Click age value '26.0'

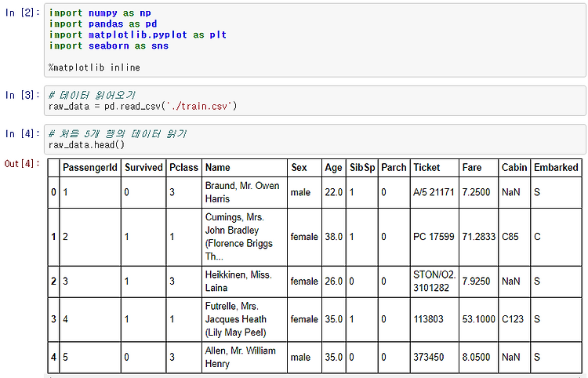334,282
